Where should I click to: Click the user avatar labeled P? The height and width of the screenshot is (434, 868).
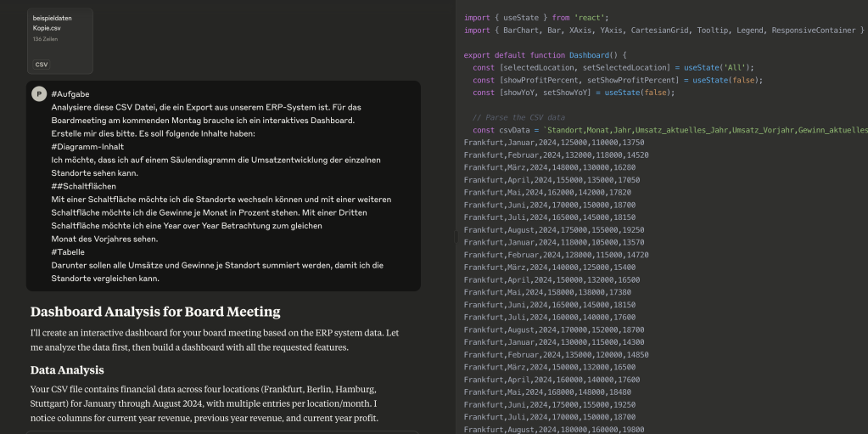[x=39, y=94]
